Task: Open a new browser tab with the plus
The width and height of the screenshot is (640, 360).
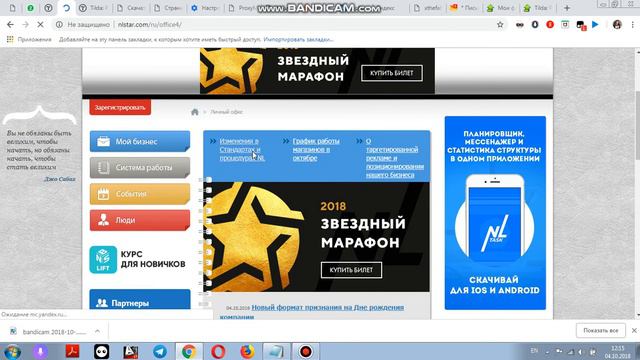Action: 567,8
